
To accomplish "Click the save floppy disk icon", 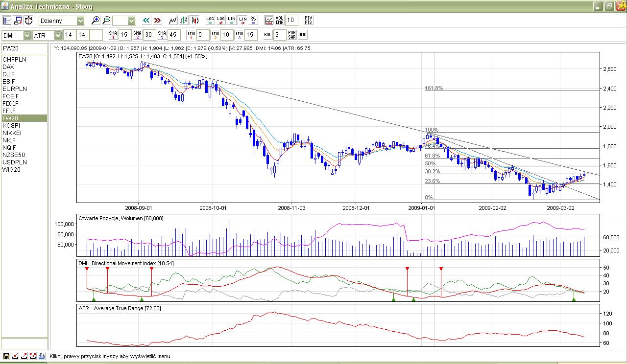I will click(6, 356).
